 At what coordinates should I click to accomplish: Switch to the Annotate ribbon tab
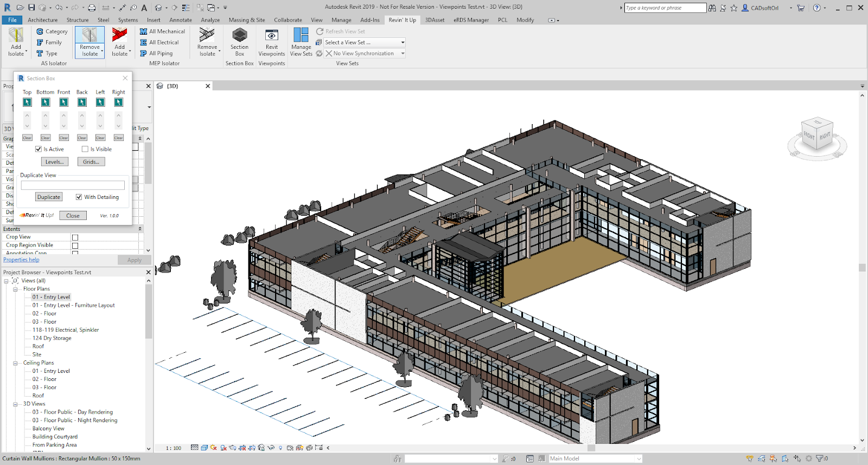coord(181,20)
